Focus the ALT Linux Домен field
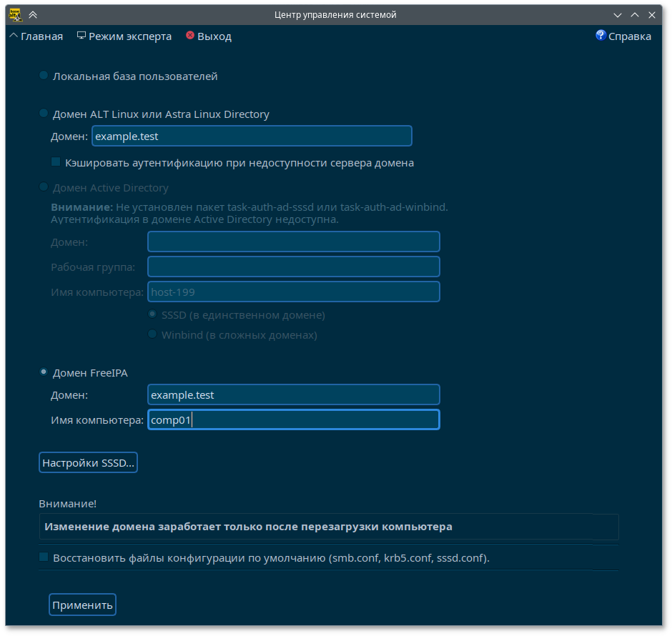 (x=252, y=136)
